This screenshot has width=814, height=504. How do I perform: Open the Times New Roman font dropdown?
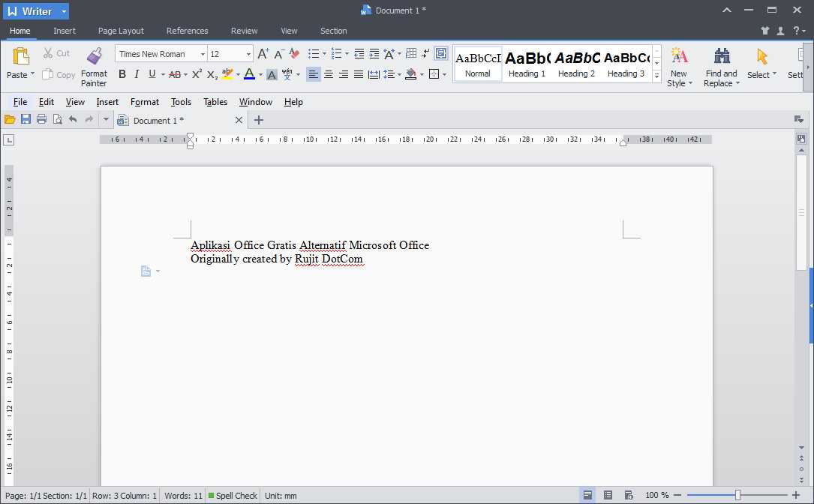click(x=203, y=54)
